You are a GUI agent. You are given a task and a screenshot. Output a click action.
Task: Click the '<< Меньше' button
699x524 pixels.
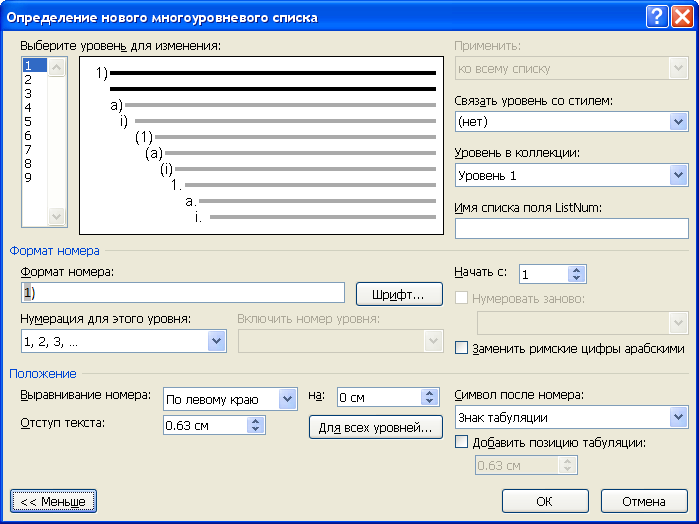(x=53, y=501)
